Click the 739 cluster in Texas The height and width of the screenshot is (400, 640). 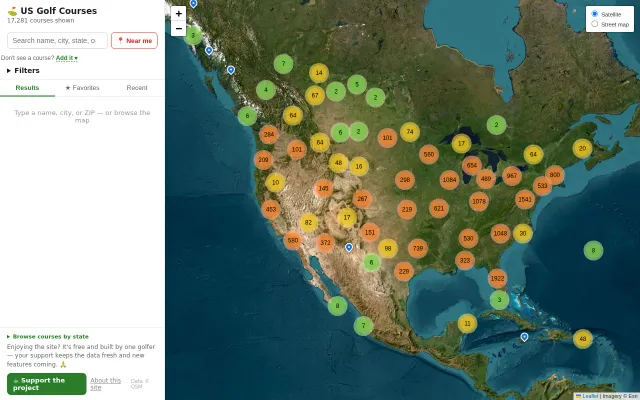tap(418, 248)
